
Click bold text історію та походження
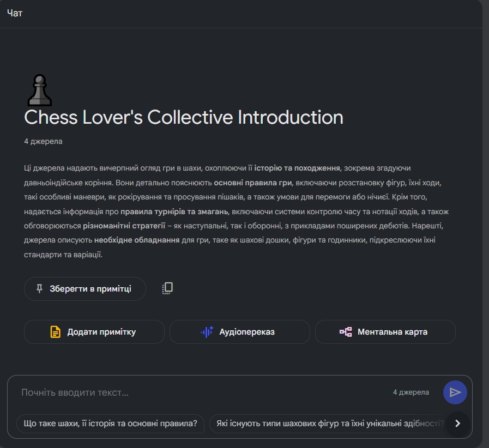point(297,168)
